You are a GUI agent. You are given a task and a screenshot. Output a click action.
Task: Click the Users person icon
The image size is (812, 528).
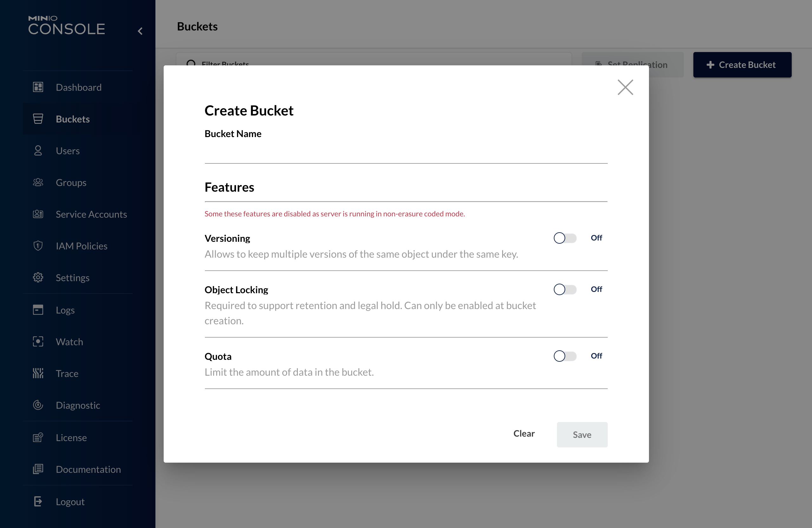click(x=38, y=150)
